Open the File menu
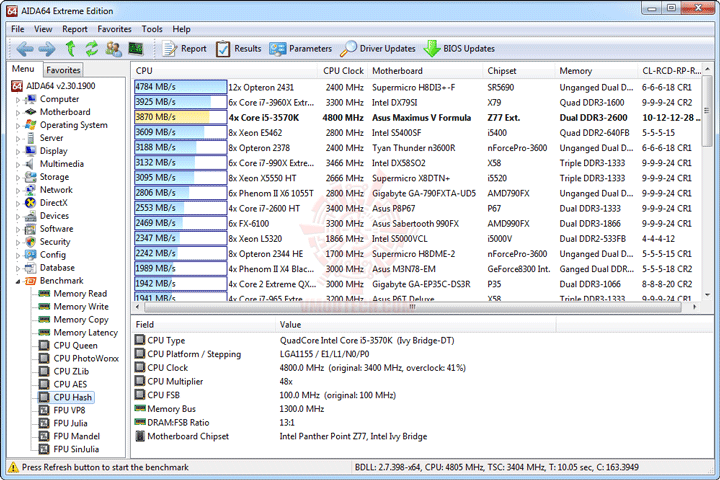This screenshot has width=720, height=480. click(x=17, y=29)
